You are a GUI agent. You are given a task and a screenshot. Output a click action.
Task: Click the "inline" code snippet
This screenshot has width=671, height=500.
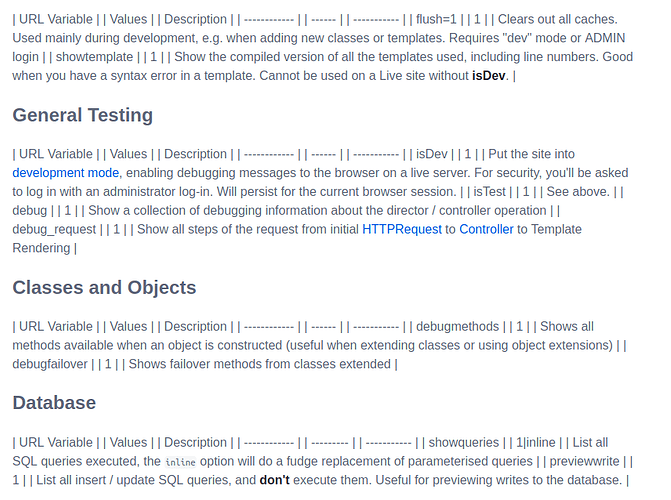[x=180, y=462]
